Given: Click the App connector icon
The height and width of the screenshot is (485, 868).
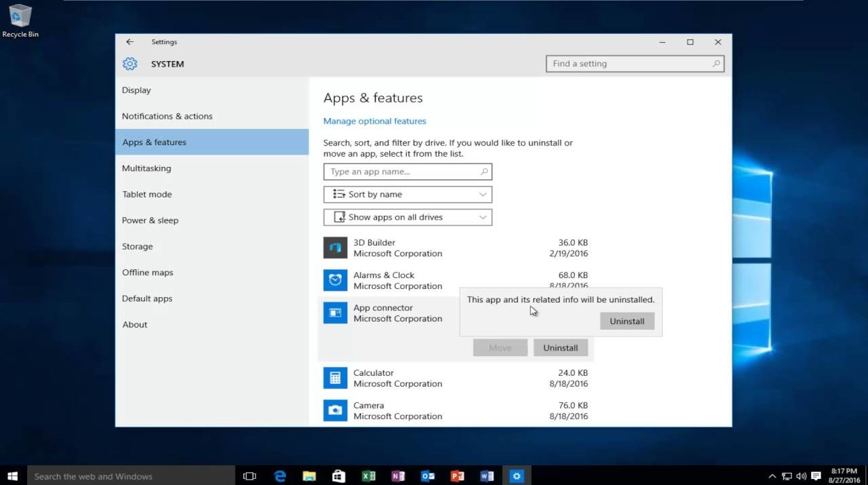Looking at the screenshot, I should [x=335, y=313].
